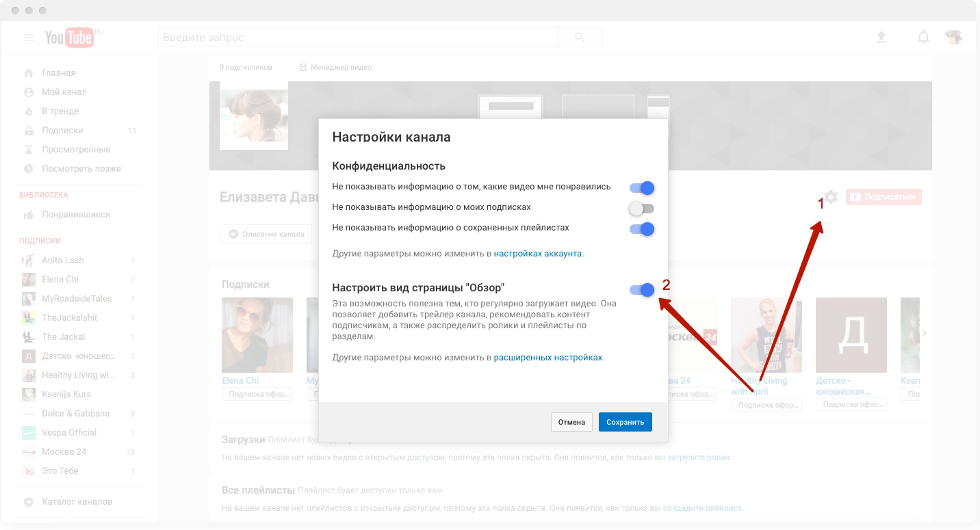Open the hamburger guide menu
980x530 pixels.
click(x=29, y=38)
